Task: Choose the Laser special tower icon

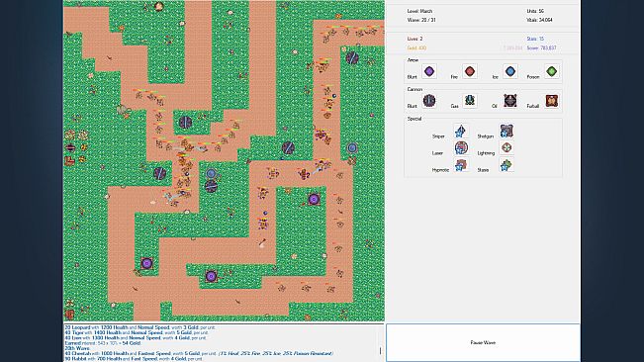Action: 461,147
